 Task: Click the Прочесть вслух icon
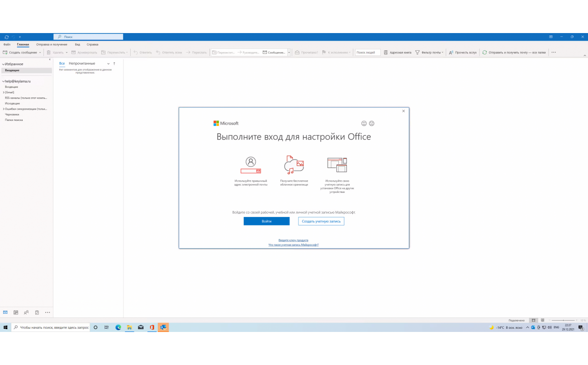click(451, 53)
